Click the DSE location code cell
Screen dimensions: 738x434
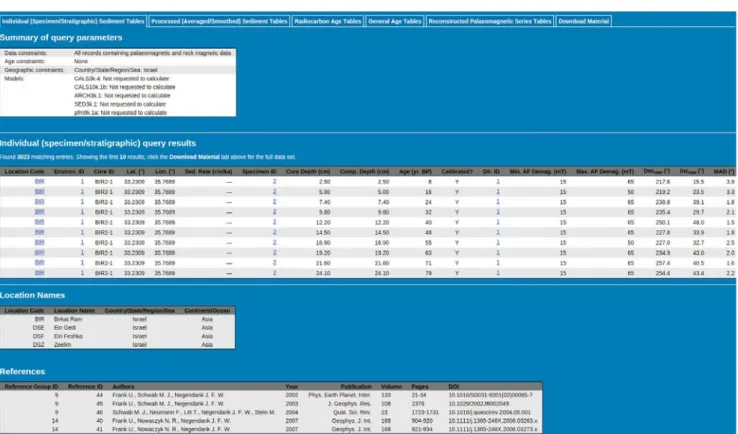[x=38, y=328]
